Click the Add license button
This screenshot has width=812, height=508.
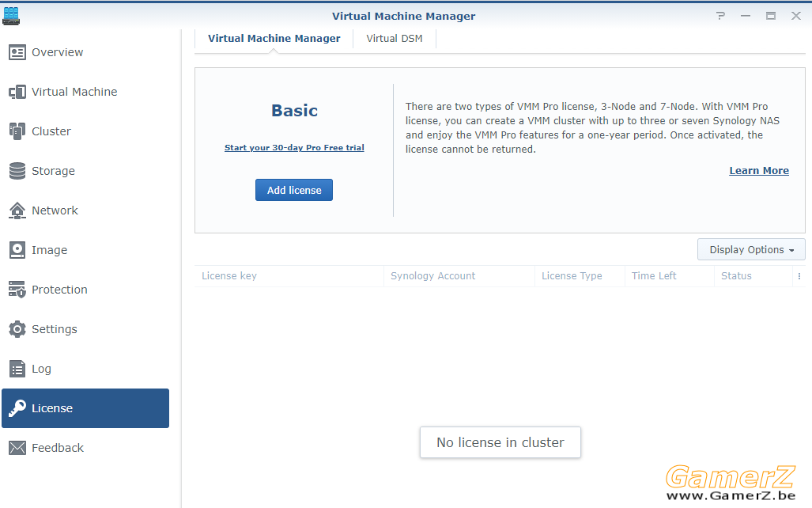(294, 190)
